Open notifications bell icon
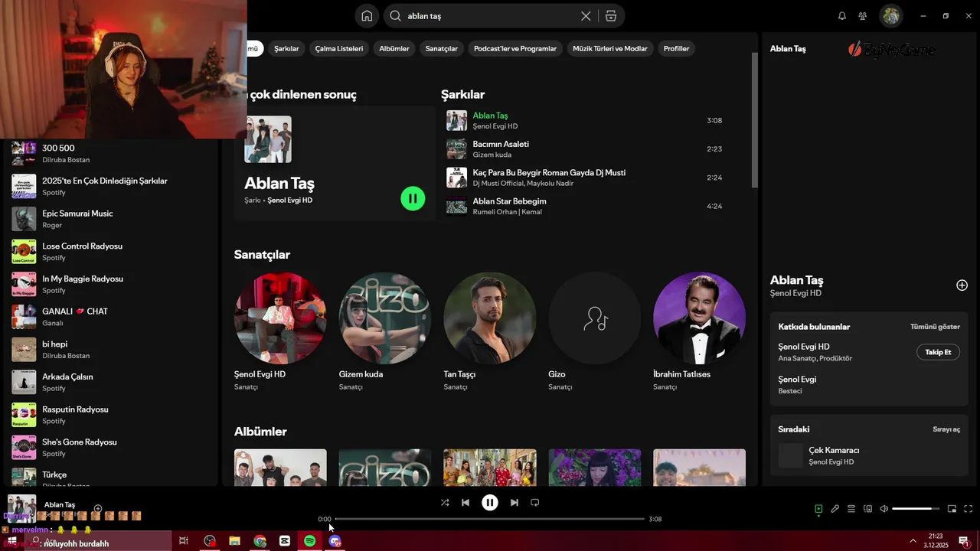The width and height of the screenshot is (980, 551). click(842, 16)
